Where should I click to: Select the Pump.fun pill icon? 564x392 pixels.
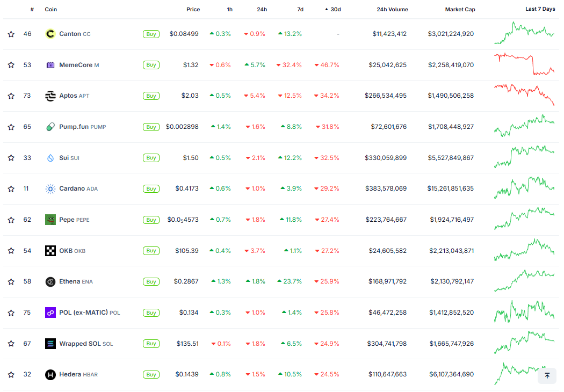pyautogui.click(x=50, y=127)
